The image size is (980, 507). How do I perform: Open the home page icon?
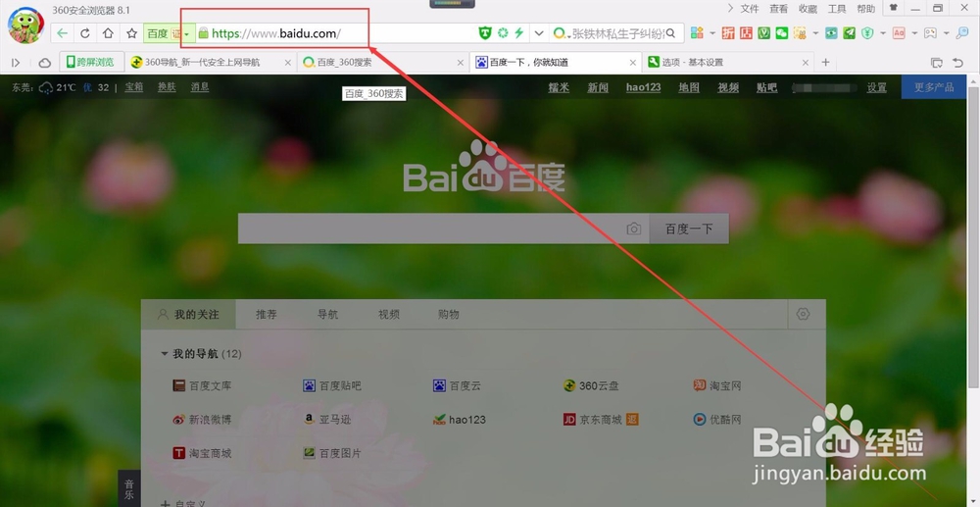pyautogui.click(x=108, y=33)
